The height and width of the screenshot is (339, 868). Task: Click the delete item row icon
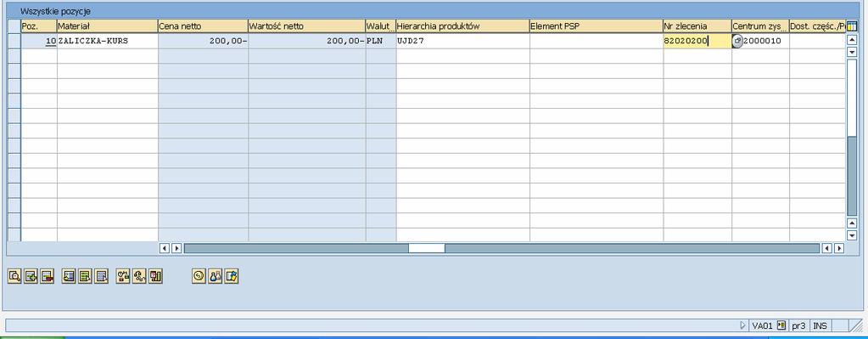[x=47, y=276]
